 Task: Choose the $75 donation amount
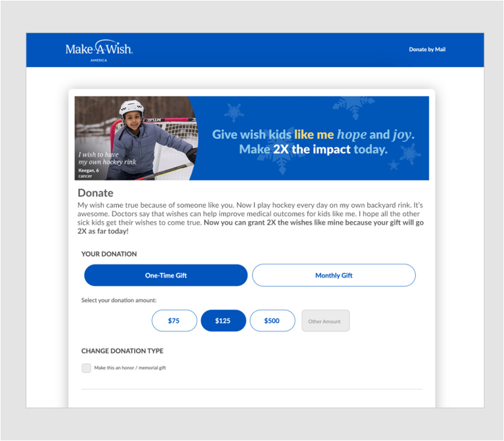click(x=174, y=321)
